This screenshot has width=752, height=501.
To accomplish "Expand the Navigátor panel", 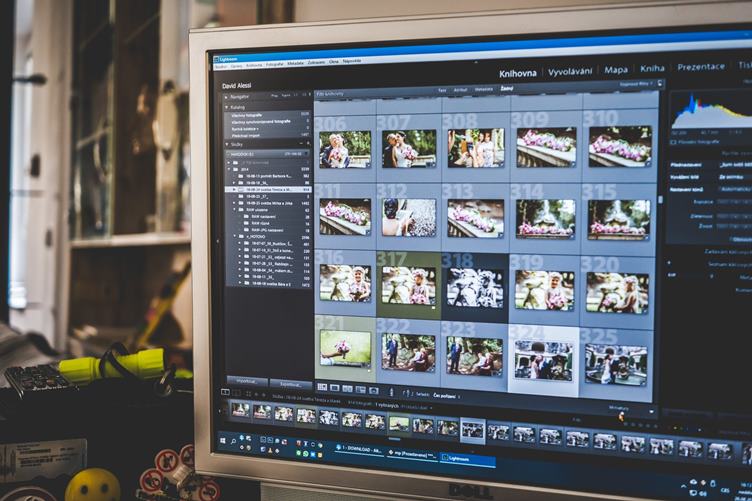I will [226, 97].
